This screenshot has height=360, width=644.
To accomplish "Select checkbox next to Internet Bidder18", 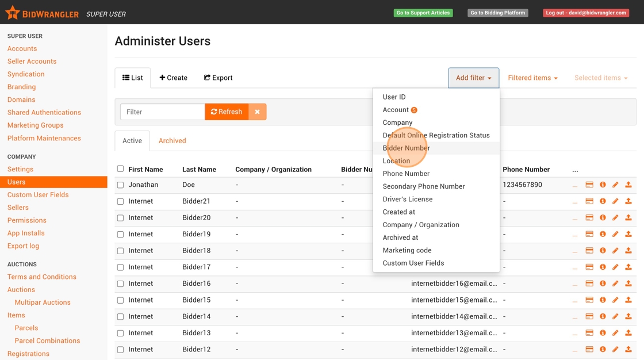I will pos(120,251).
